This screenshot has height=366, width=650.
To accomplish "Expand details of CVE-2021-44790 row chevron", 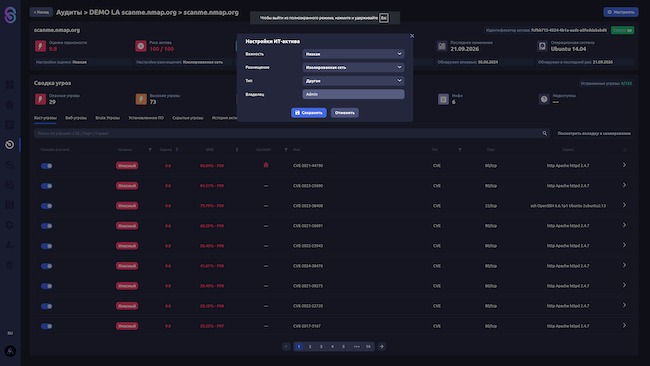I will click(624, 165).
